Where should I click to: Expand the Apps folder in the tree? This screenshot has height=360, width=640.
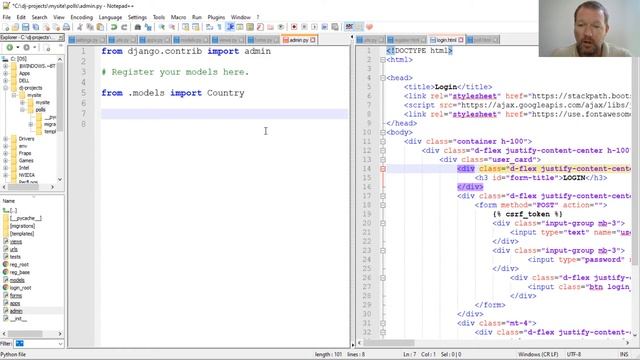pos(6,73)
